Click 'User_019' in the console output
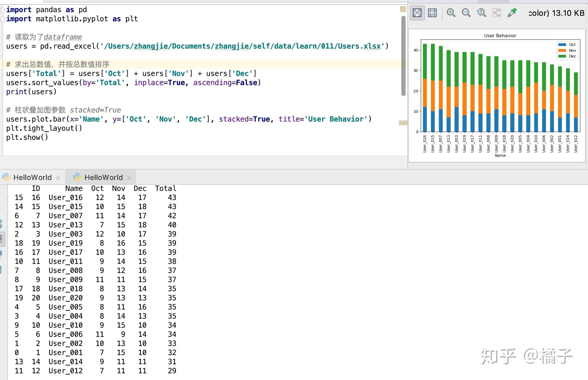588x380 pixels. 66,243
